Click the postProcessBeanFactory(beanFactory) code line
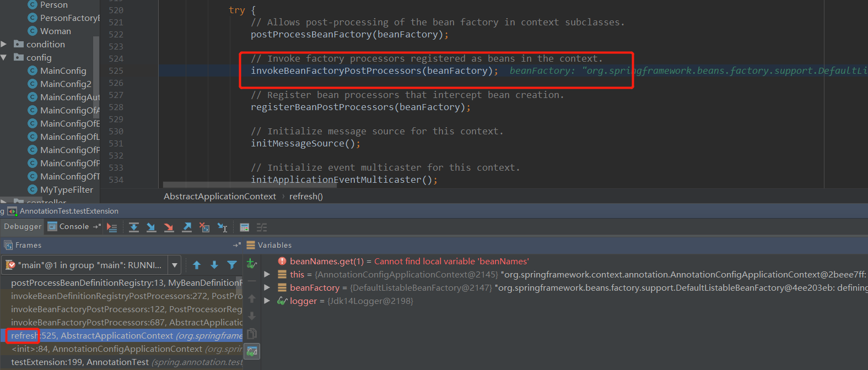 [x=349, y=34]
